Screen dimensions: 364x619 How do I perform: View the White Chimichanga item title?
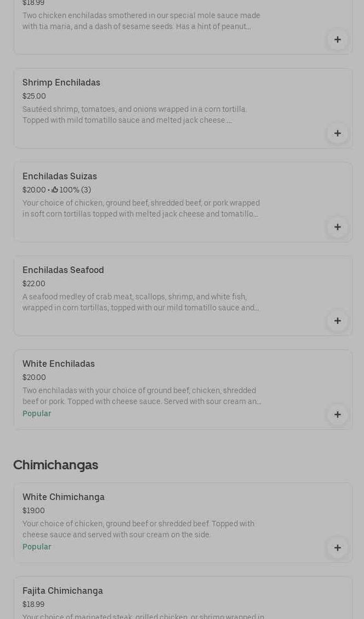click(x=64, y=497)
